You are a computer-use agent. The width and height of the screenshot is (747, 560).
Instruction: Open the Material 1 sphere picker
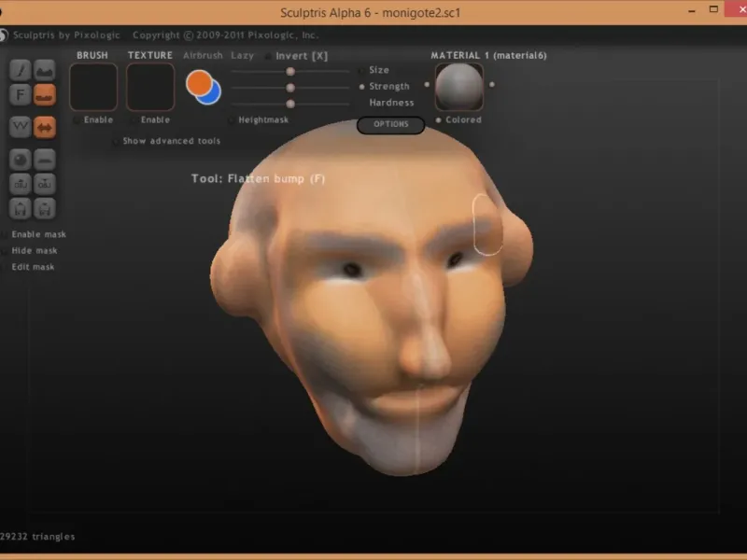(x=458, y=87)
